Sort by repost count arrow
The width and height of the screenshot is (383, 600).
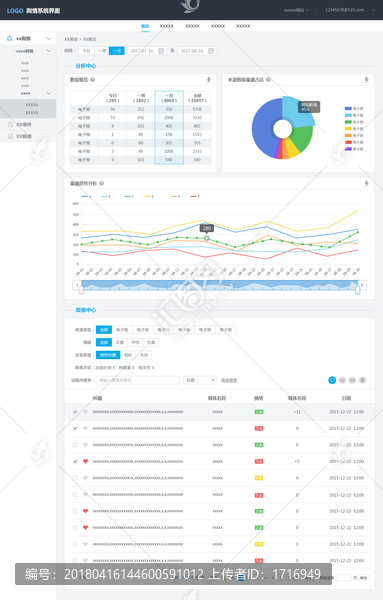coord(133,367)
